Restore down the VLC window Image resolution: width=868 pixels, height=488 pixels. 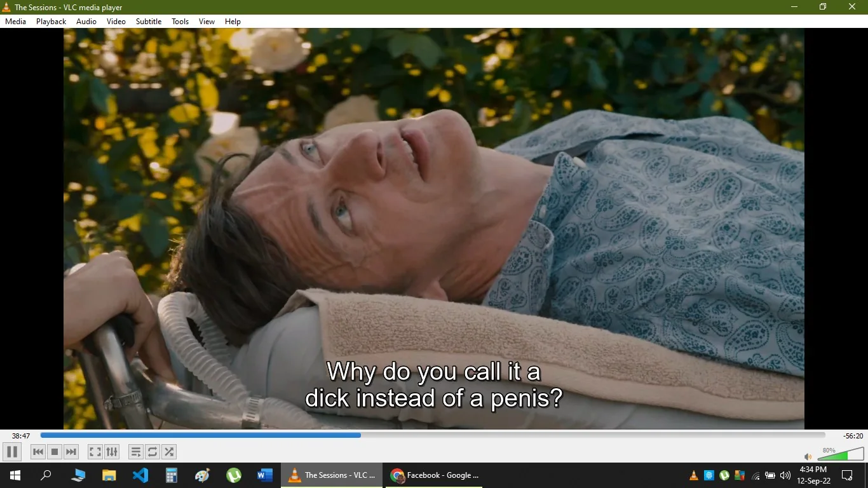click(823, 7)
